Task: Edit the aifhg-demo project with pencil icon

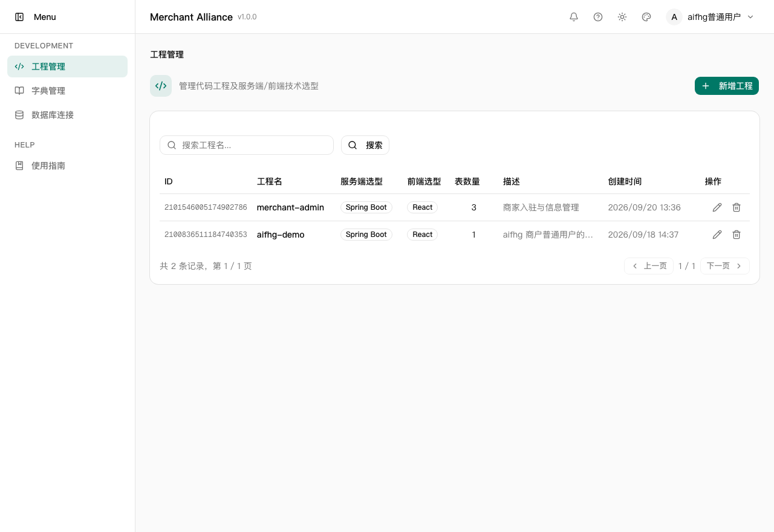Action: click(717, 235)
